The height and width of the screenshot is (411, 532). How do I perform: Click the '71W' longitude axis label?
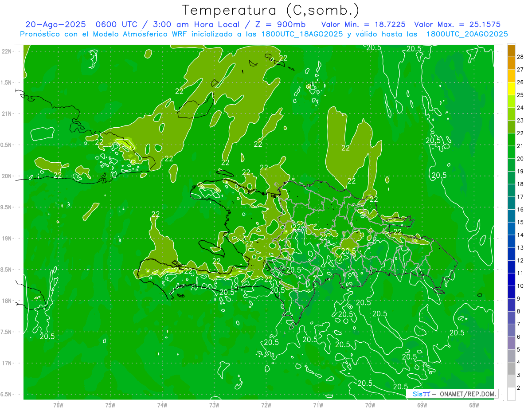(318, 404)
